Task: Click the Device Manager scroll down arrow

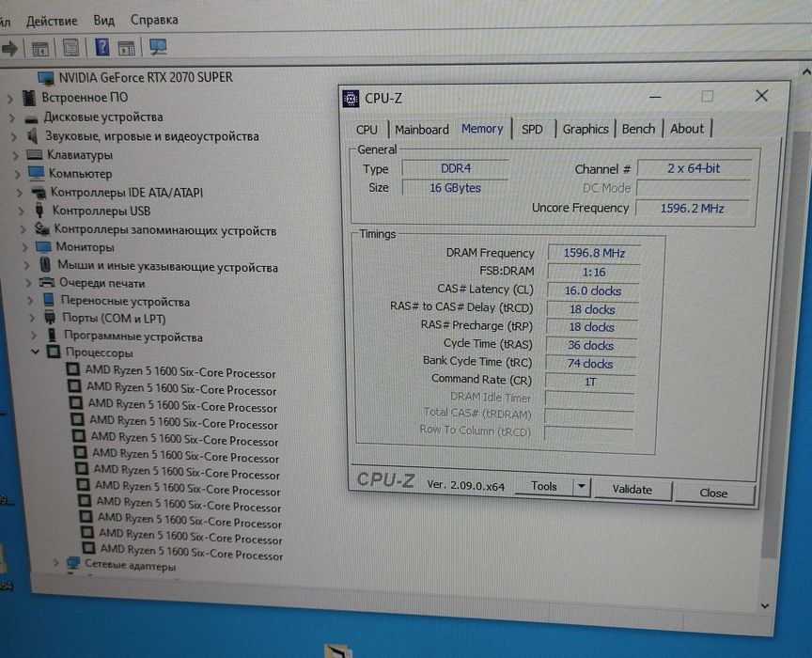Action: (x=765, y=605)
